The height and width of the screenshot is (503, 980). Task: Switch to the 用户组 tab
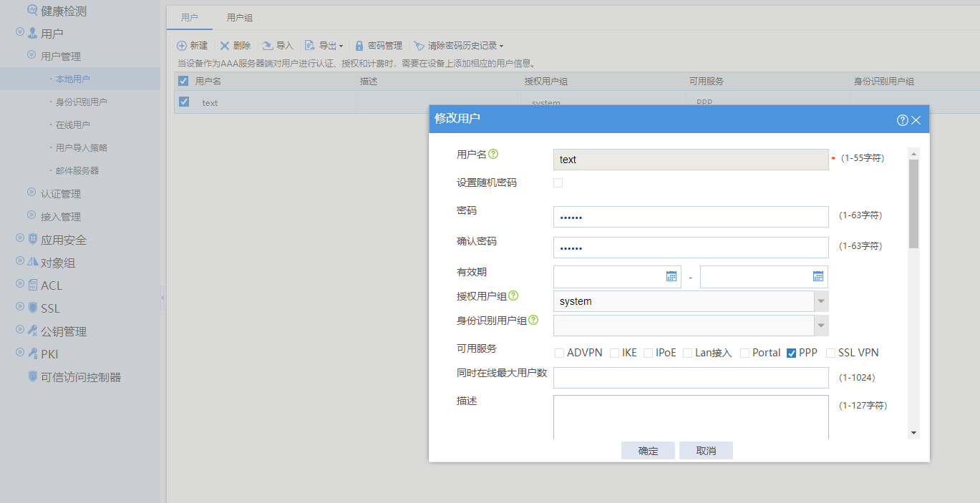[x=240, y=17]
